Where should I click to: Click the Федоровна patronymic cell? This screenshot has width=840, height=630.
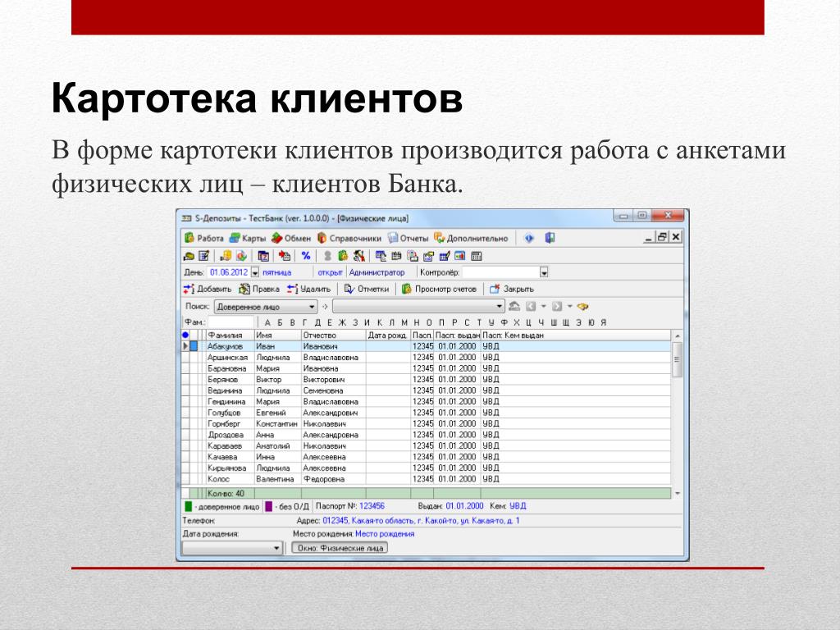[333, 479]
